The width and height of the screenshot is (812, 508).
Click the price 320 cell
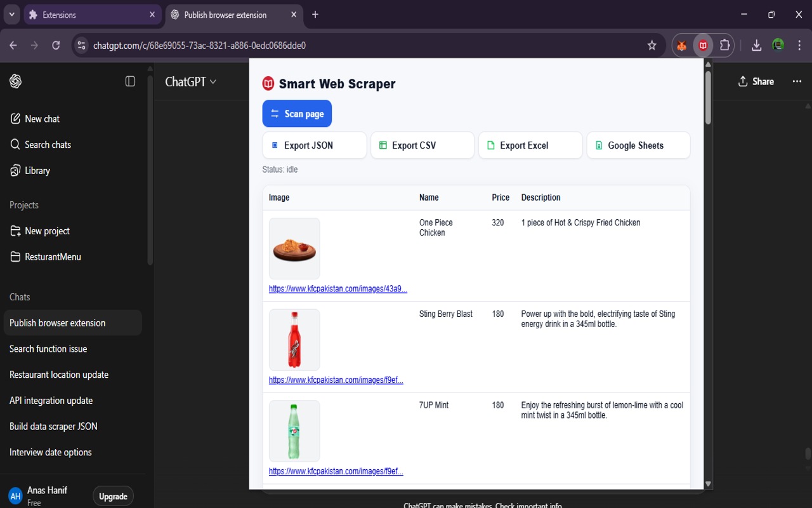[498, 223]
